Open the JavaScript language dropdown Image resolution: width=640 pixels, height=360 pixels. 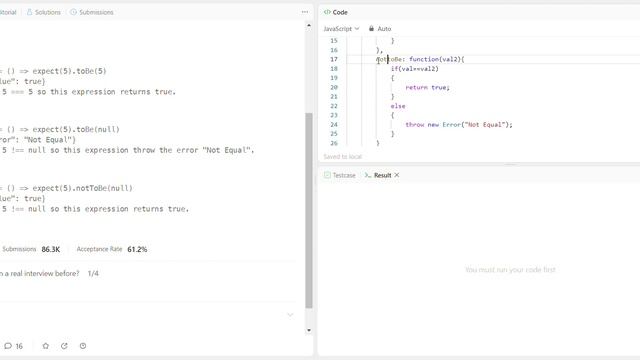341,29
